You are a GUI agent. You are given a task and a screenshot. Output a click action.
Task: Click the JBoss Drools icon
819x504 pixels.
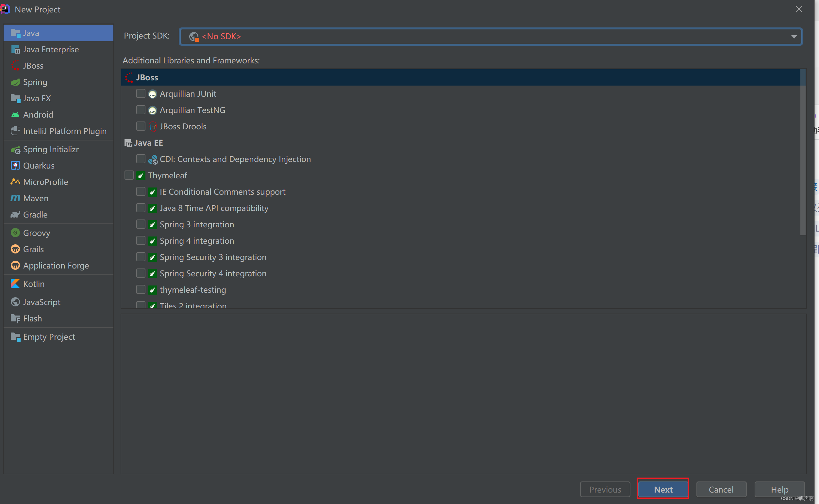click(x=152, y=127)
